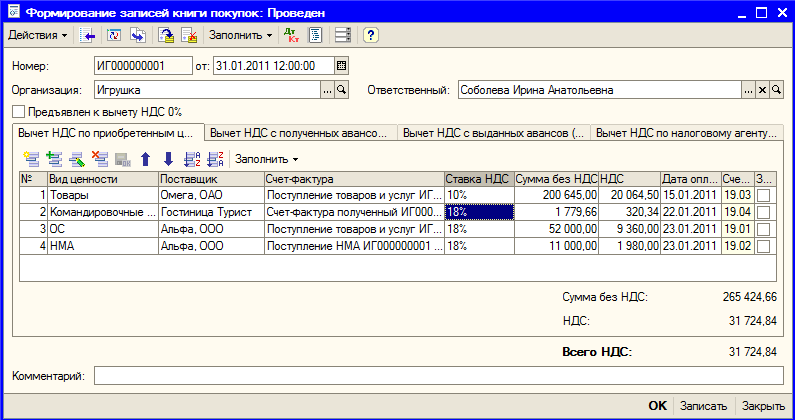795x420 pixels.
Task: Click the Закрыть button
Action: pos(764,406)
